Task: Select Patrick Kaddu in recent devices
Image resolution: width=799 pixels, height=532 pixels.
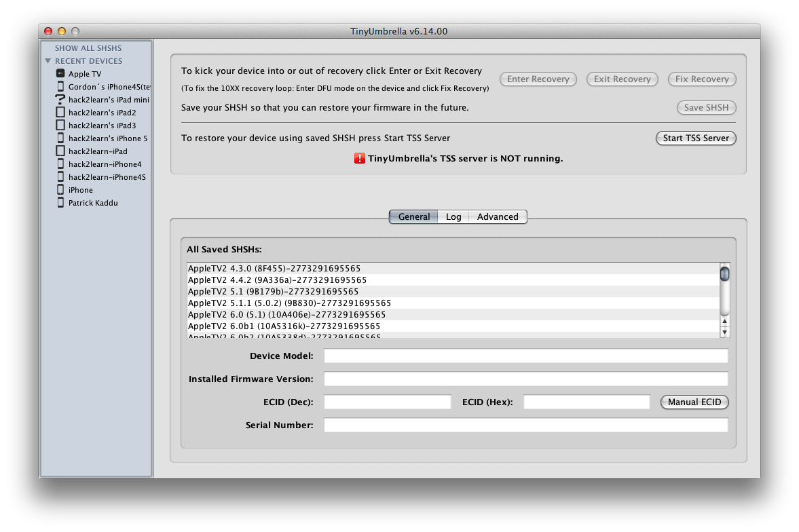Action: 93,203
